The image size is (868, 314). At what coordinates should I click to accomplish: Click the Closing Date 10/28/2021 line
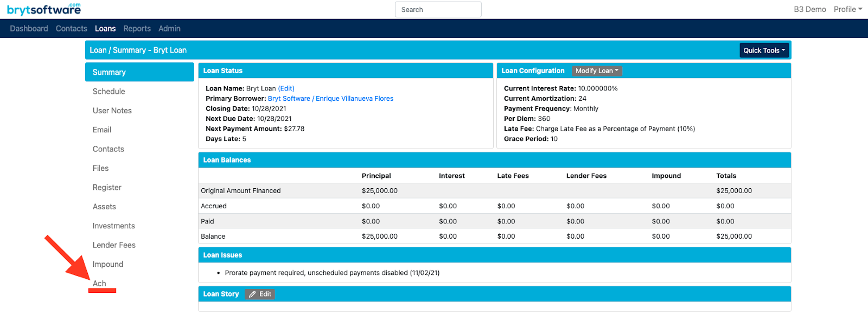[246, 108]
